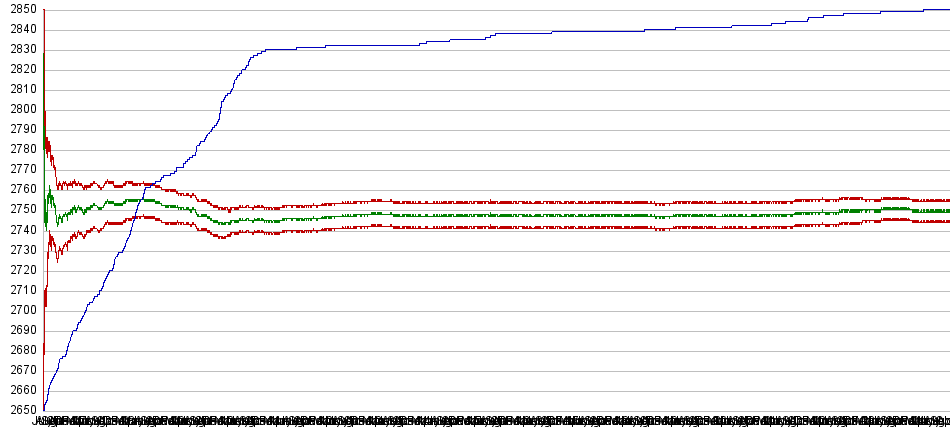This screenshot has width=950, height=435.
Task: Click the right end of the green line
Action: click(947, 211)
